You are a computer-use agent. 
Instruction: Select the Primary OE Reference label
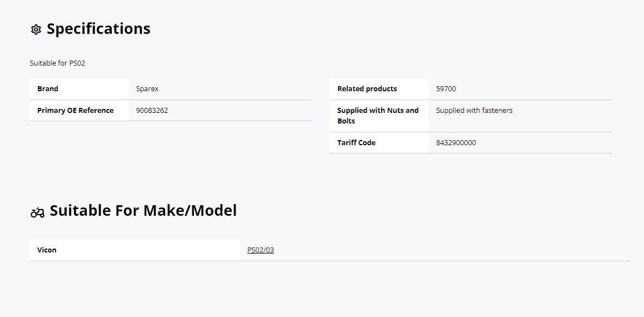click(75, 111)
